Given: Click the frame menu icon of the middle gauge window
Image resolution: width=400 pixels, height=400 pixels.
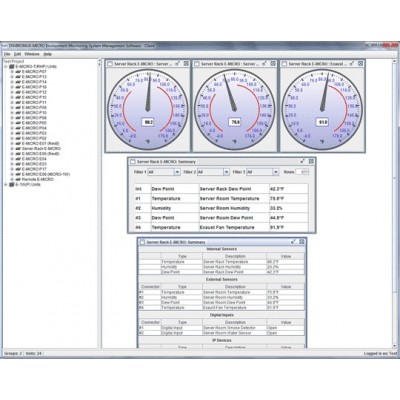Looking at the screenshot, I should coord(197,64).
